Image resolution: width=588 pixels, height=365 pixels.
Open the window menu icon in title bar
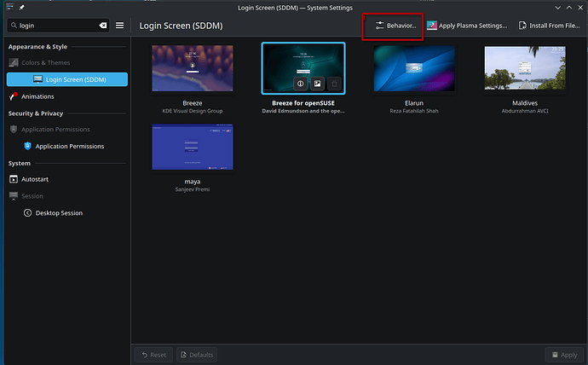tap(8, 7)
